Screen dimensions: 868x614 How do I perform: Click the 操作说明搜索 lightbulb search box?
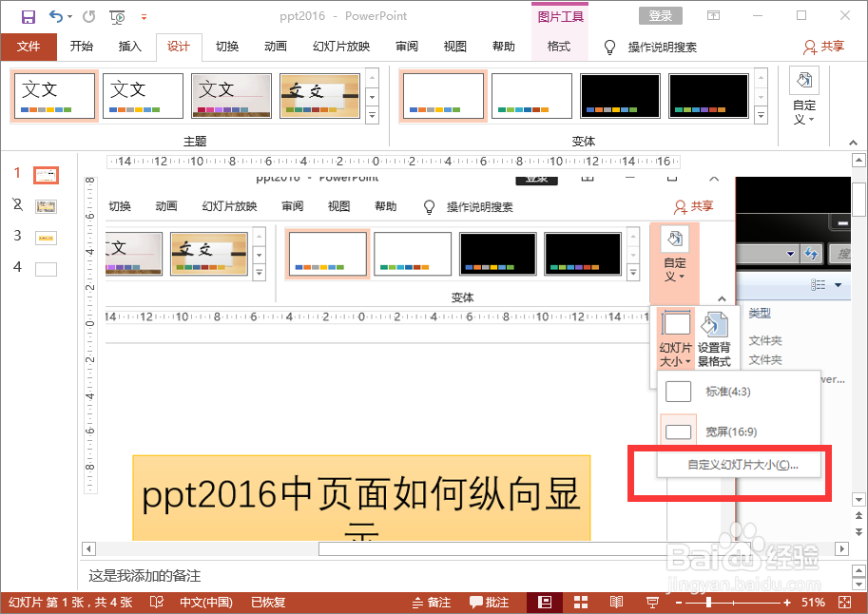click(651, 48)
